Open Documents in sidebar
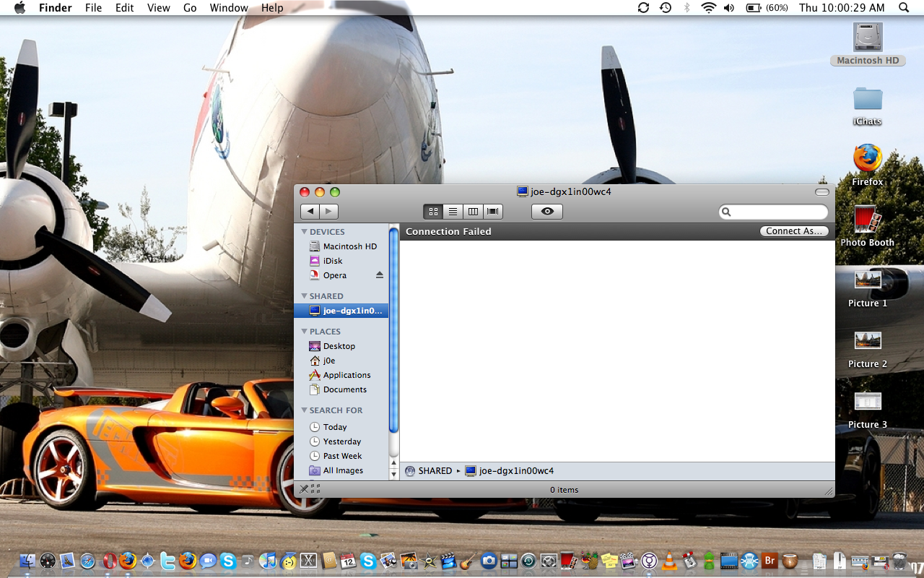 click(x=341, y=389)
